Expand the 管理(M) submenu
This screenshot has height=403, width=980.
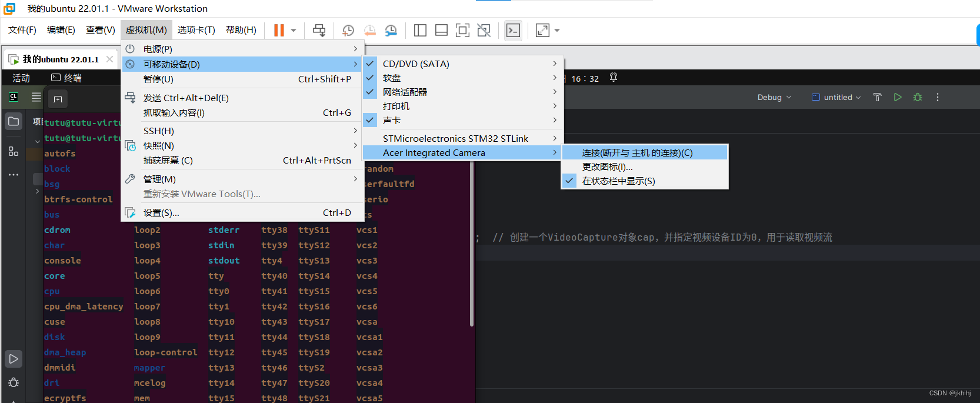[242, 179]
